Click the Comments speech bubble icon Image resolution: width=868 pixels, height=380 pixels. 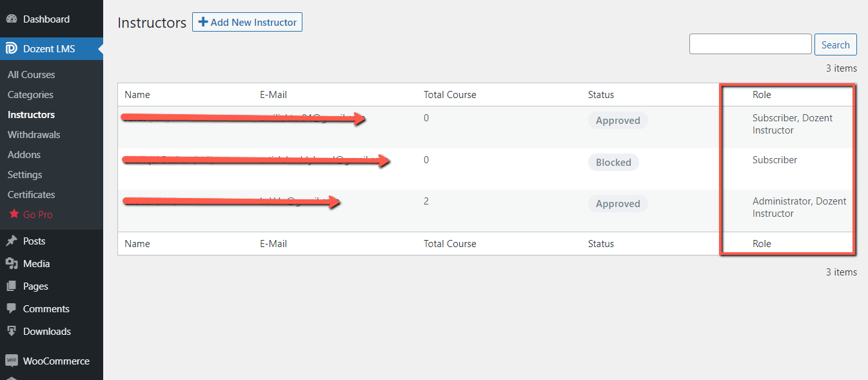point(12,309)
